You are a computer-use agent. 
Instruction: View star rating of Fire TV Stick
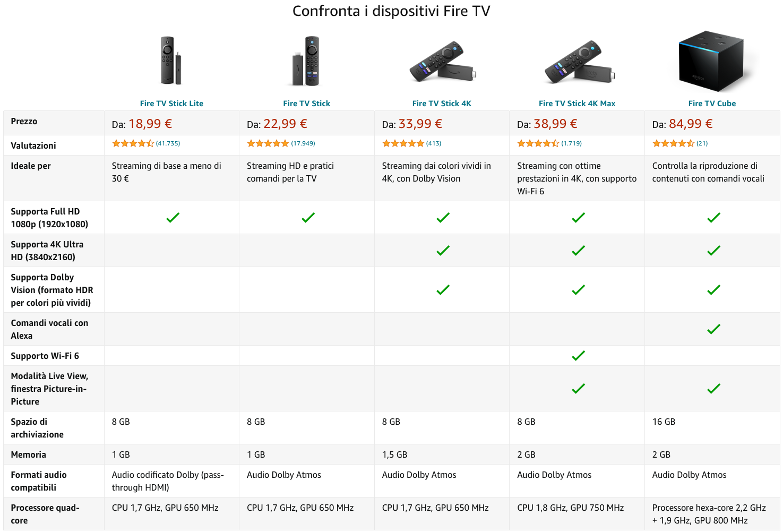pos(268,143)
